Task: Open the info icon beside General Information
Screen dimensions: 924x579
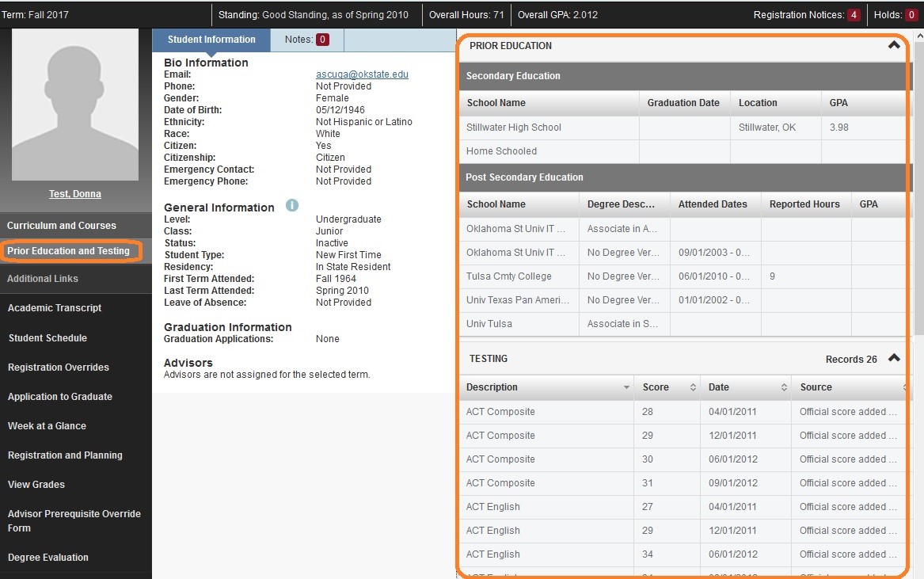Action: [291, 205]
